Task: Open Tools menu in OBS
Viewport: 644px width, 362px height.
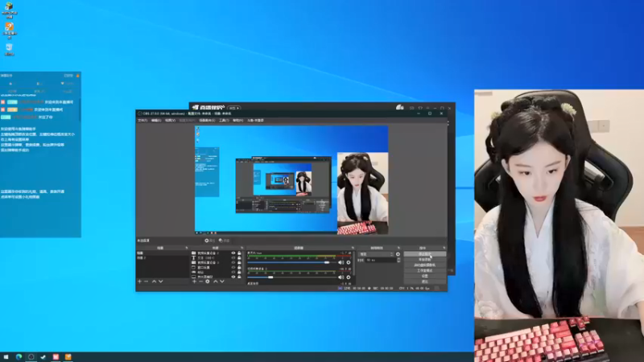Action: (224, 120)
